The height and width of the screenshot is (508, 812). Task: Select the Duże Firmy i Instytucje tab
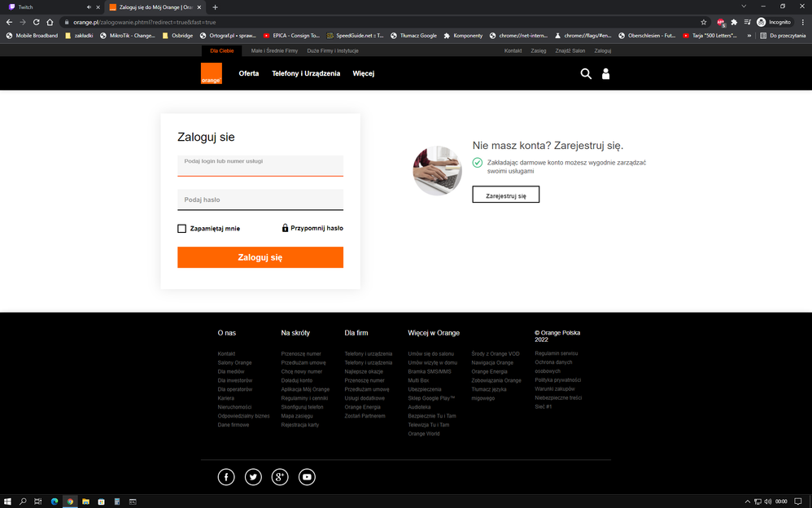click(x=333, y=50)
